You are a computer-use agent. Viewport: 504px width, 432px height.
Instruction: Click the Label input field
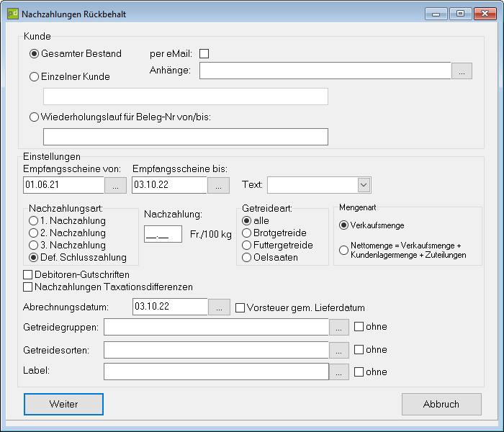click(x=216, y=372)
